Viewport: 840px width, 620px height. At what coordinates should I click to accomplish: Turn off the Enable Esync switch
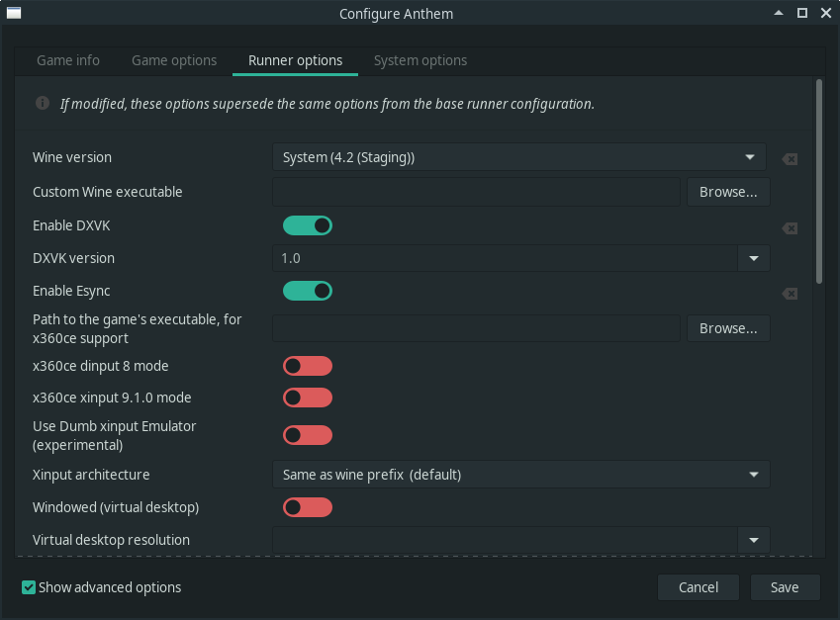308,291
